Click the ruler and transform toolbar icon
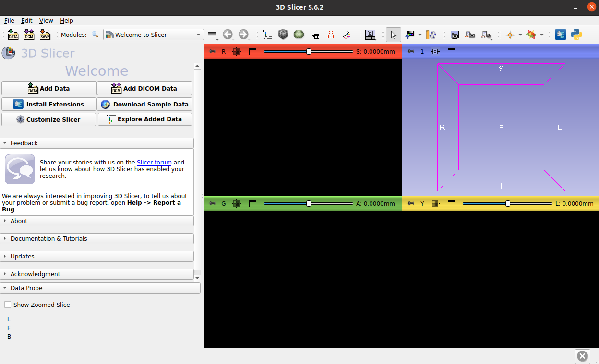 (431, 35)
